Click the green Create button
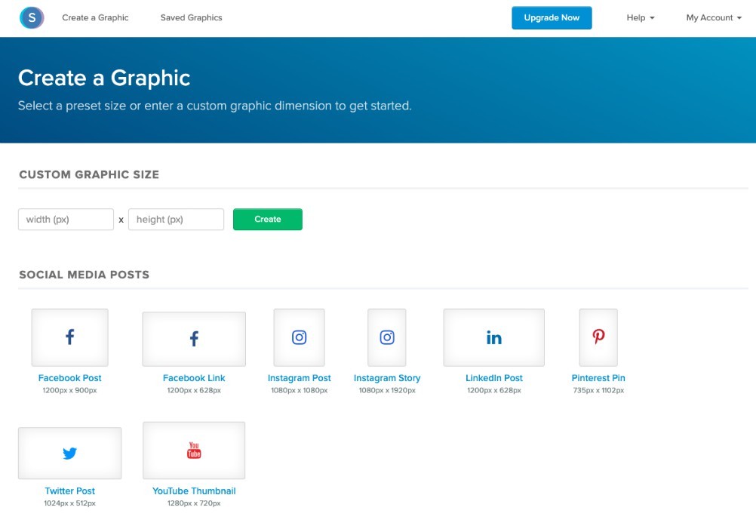Screen dimensions: 756x532 tap(268, 219)
